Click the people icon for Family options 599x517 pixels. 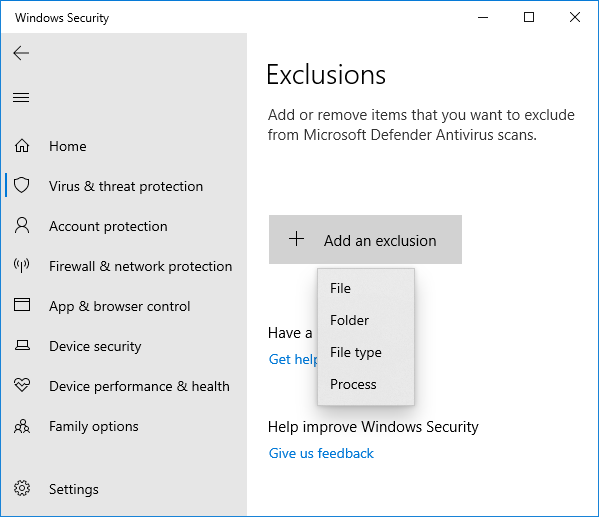pos(22,426)
